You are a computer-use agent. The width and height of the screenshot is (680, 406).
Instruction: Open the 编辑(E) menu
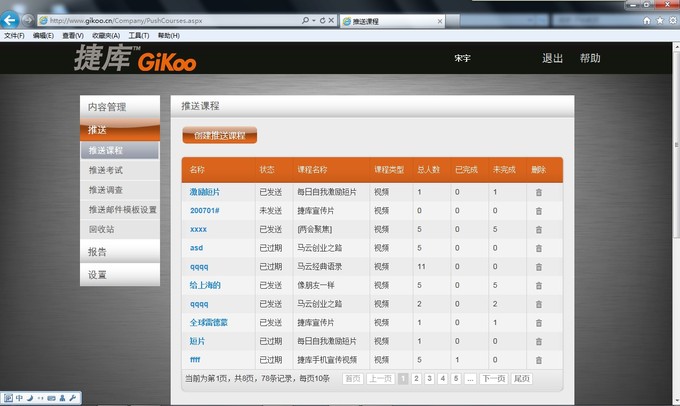click(43, 36)
